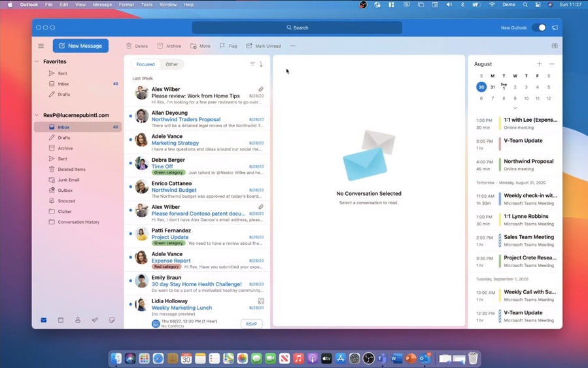Click the RSVP button

point(251,323)
